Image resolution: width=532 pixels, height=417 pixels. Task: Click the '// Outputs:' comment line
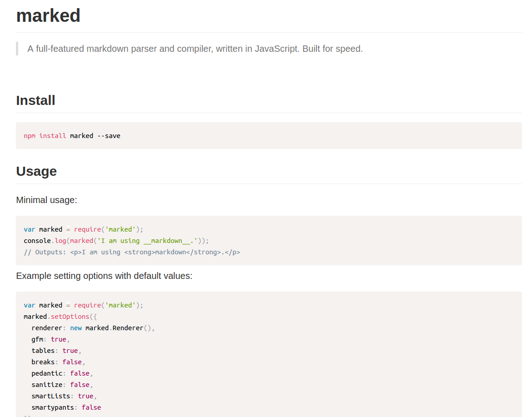[x=132, y=252]
